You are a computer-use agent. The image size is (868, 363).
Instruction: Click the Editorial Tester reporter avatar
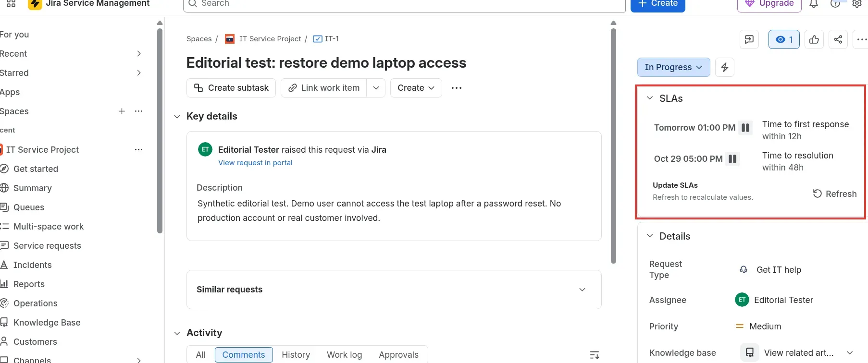[205, 149]
